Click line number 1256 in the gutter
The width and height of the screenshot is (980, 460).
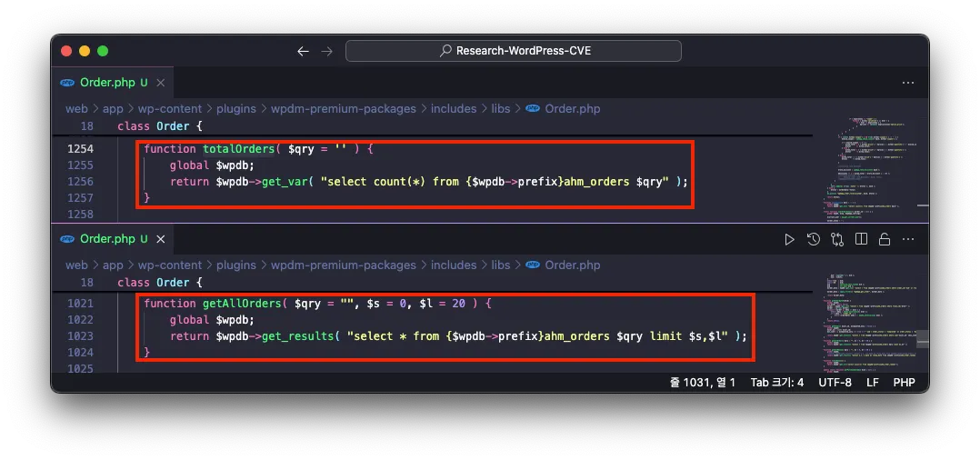click(x=79, y=181)
